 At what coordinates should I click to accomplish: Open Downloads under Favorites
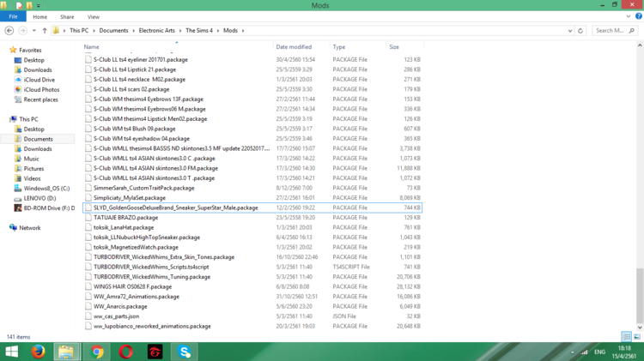[38, 69]
